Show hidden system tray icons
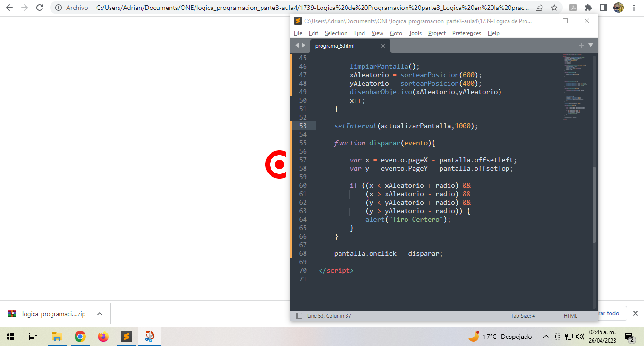644x346 pixels. click(546, 337)
